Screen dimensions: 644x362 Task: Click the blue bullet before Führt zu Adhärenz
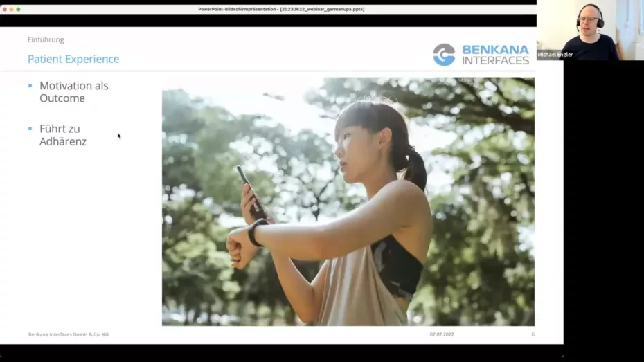pyautogui.click(x=30, y=129)
